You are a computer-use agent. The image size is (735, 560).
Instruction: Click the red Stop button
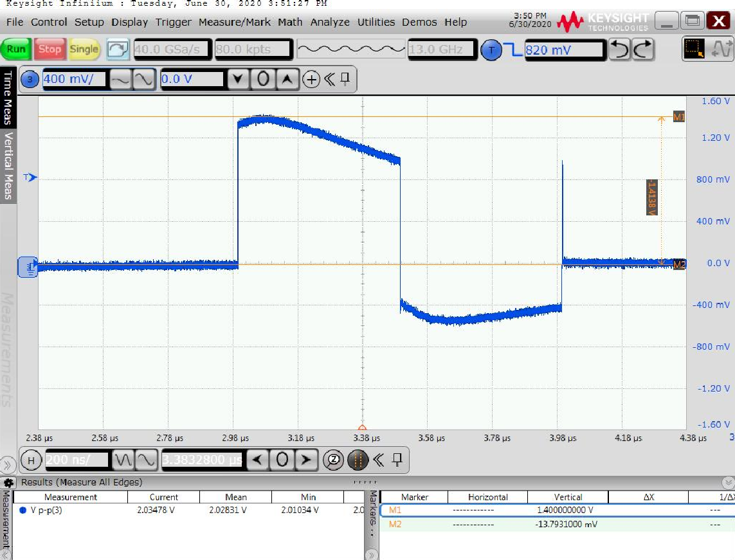[50, 50]
